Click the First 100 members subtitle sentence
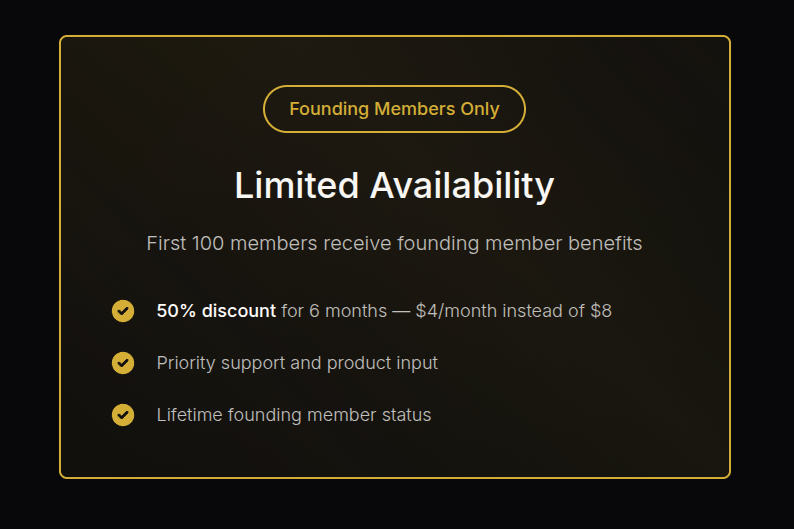Viewport: 794px width, 529px height. point(394,243)
